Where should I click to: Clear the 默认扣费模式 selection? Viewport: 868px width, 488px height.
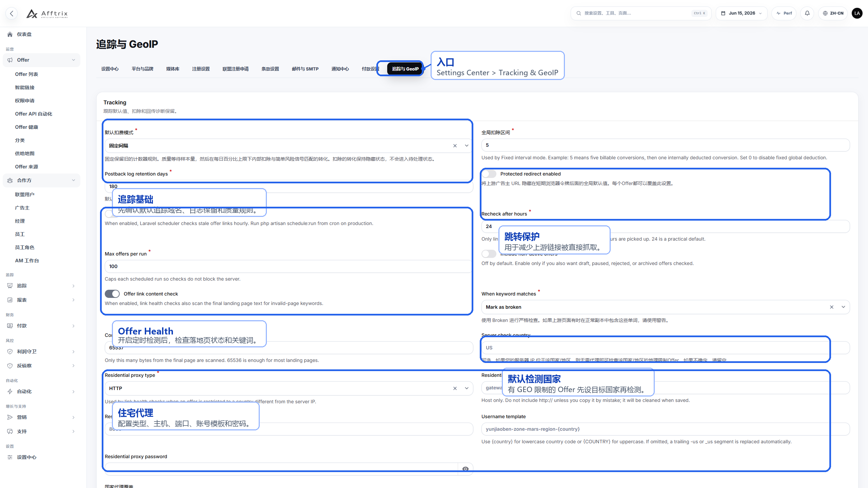point(455,146)
